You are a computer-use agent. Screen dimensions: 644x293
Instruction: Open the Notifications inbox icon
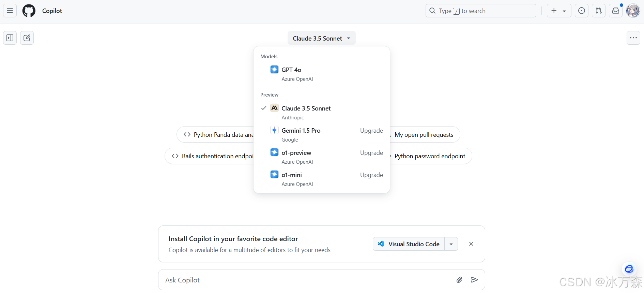click(x=616, y=11)
